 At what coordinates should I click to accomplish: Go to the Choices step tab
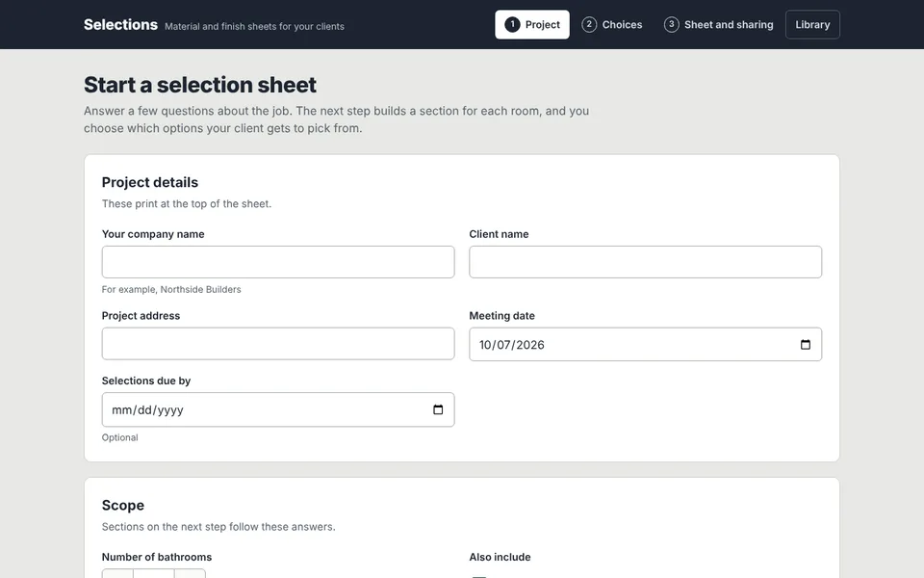pos(612,25)
